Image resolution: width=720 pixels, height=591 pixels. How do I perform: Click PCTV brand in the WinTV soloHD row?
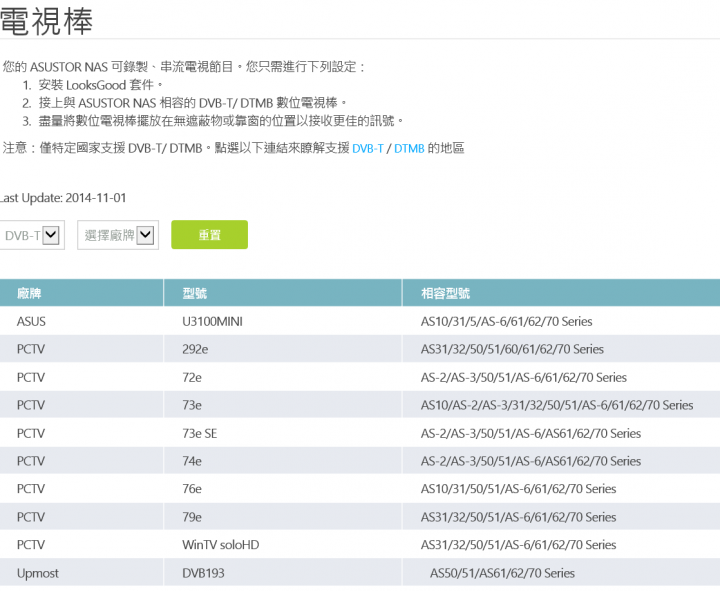click(82, 545)
